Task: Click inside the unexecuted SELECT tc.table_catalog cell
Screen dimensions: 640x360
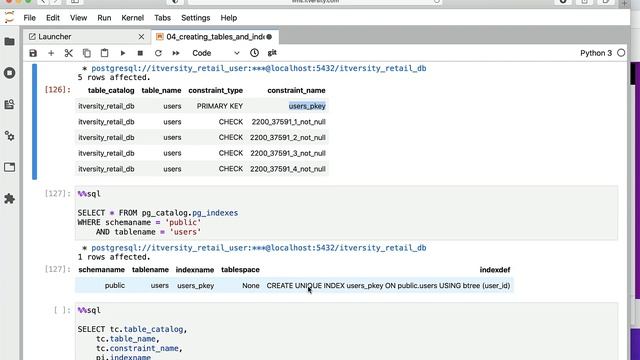Action: pyautogui.click(x=346, y=331)
